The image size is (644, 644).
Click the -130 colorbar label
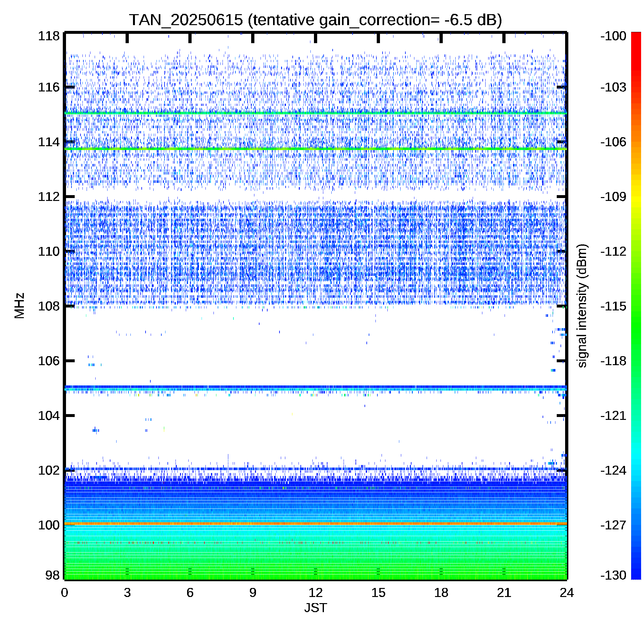click(x=613, y=575)
